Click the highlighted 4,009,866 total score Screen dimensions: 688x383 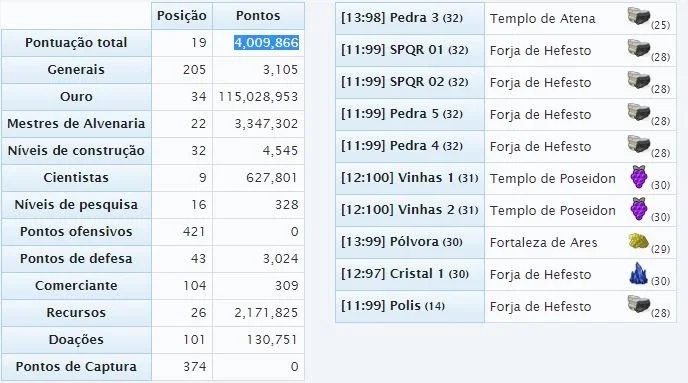[266, 43]
